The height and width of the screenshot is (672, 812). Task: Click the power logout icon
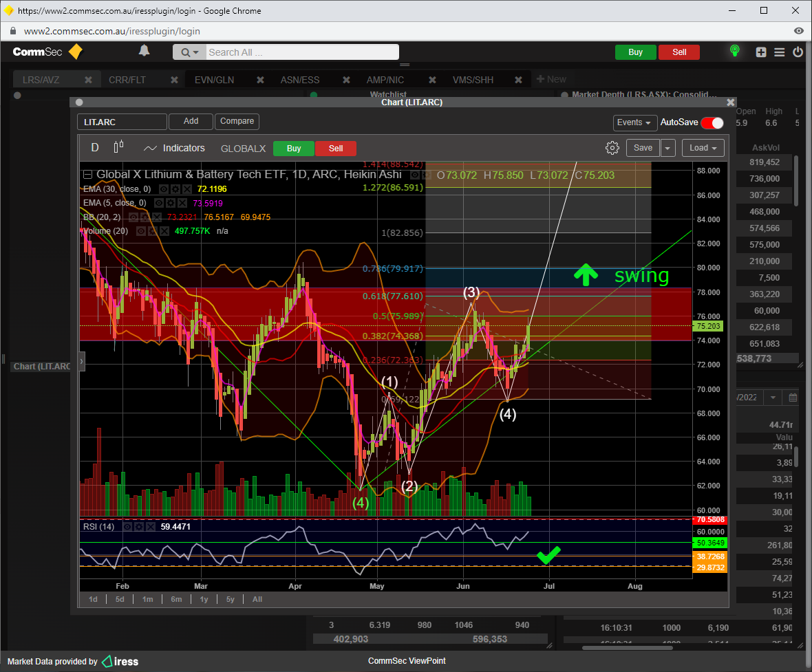798,52
